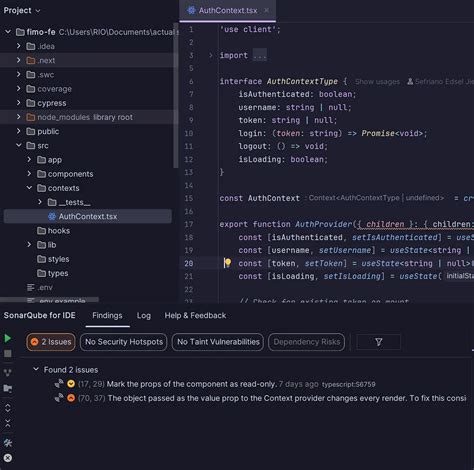Image resolution: width=474 pixels, height=470 pixels.
Task: Select the styles folder
Action: pyautogui.click(x=58, y=259)
